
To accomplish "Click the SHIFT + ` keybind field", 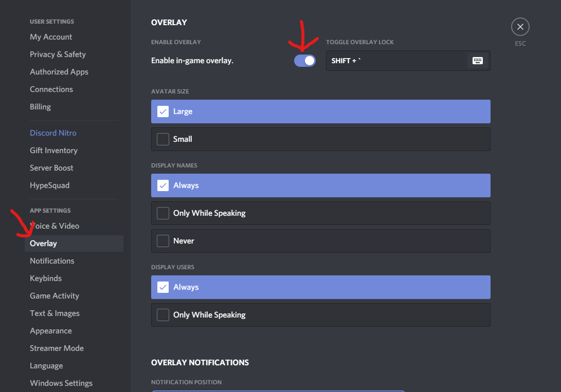I will (408, 61).
